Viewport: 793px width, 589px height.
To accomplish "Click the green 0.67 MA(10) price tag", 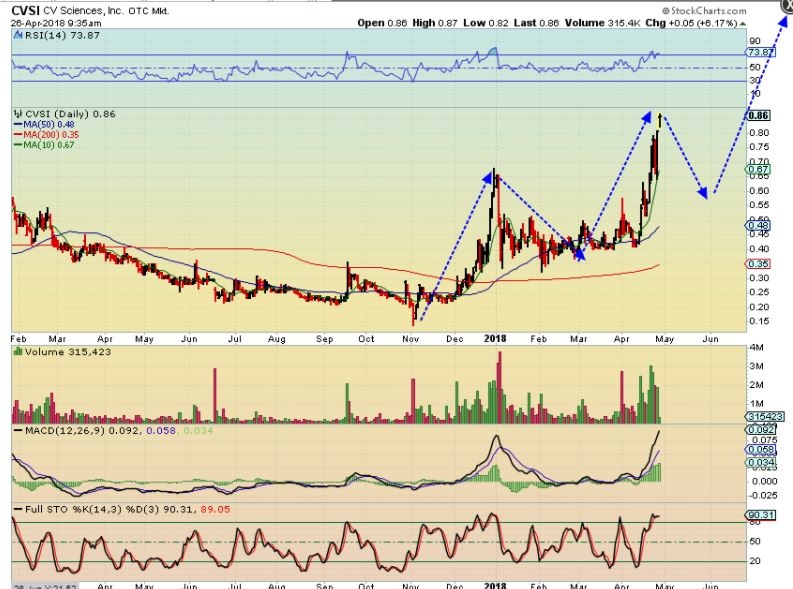I will (757, 169).
